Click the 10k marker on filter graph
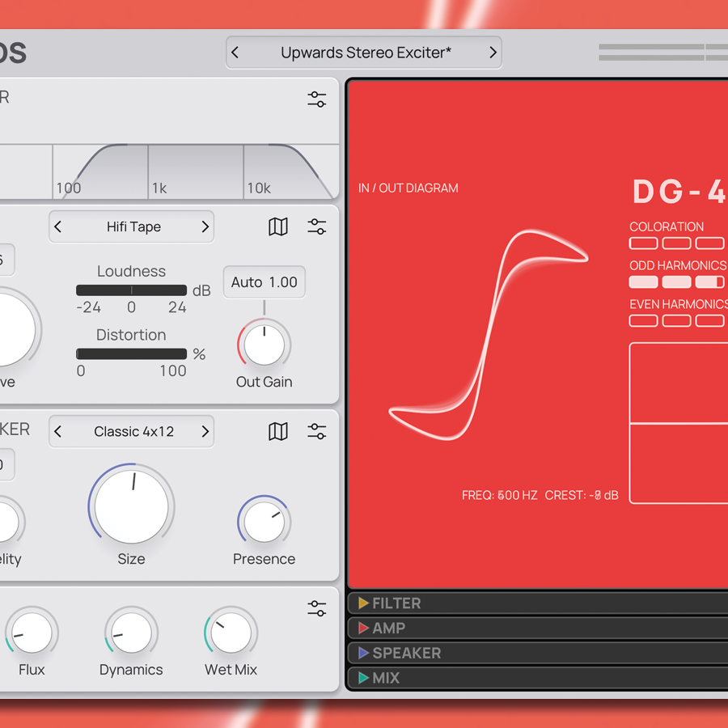The width and height of the screenshot is (728, 728). tap(259, 188)
